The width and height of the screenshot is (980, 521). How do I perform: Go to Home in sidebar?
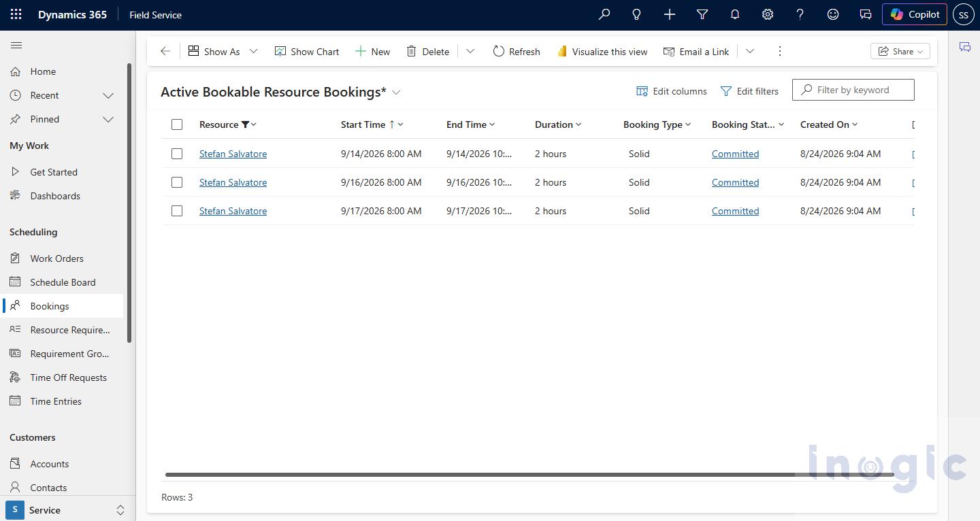point(63,71)
